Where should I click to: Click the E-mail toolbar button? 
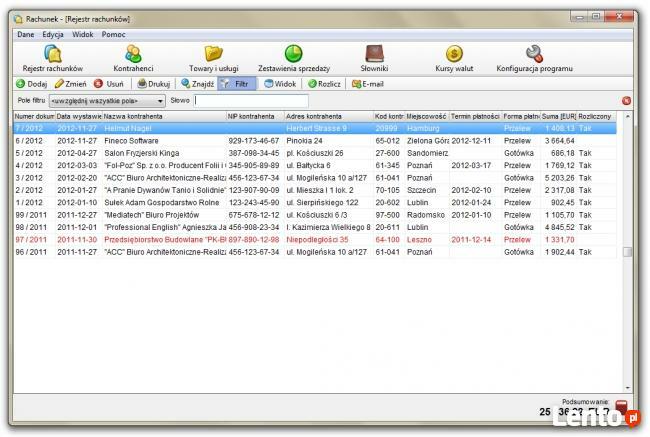pyautogui.click(x=367, y=84)
